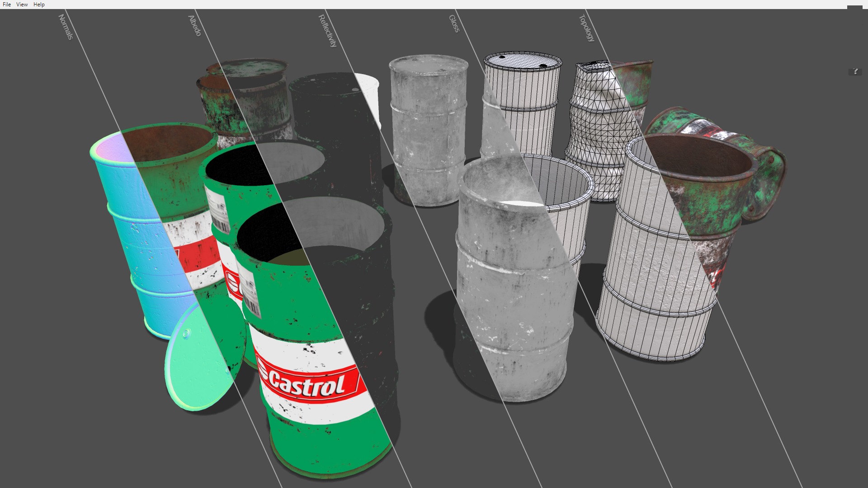868x488 pixels.
Task: Click the question mark help icon
Action: (x=855, y=71)
